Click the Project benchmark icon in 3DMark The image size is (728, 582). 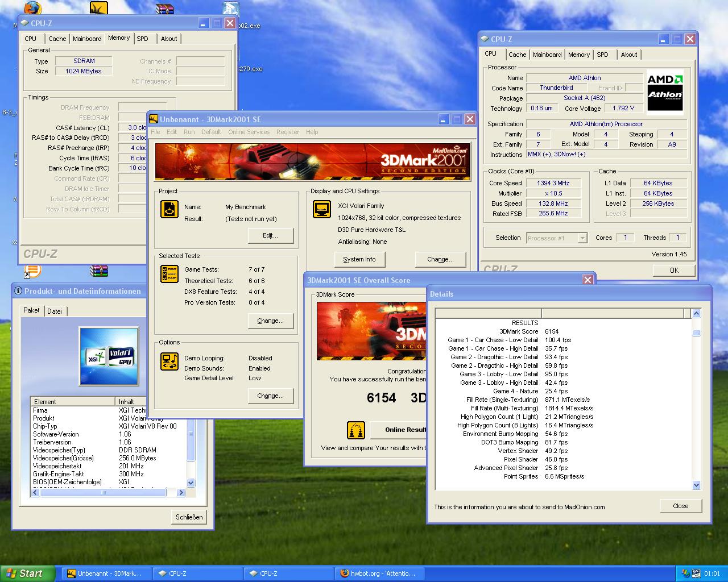[169, 209]
